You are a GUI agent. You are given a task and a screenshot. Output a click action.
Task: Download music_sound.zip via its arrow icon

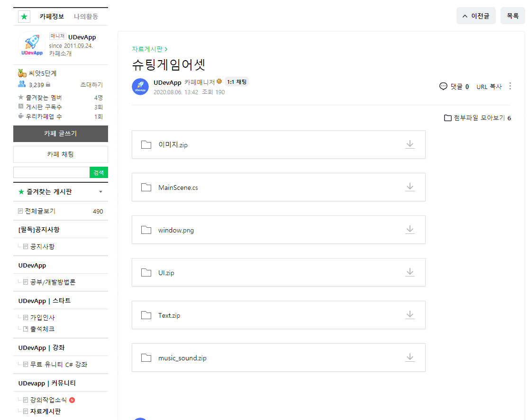tap(410, 357)
